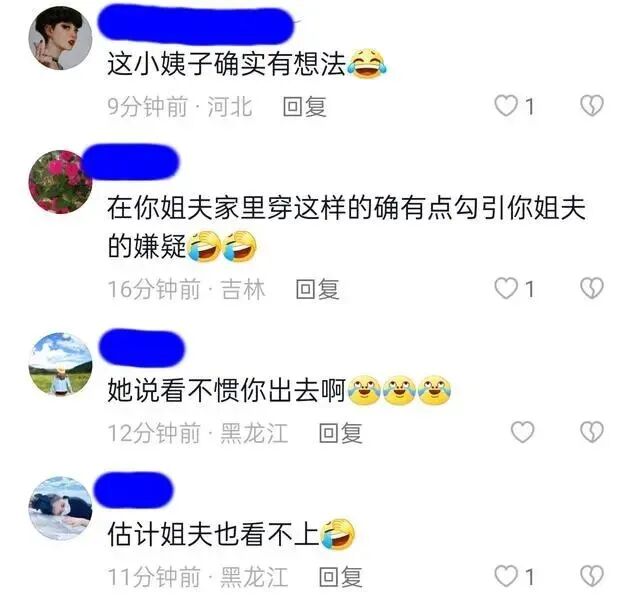Screen dimensions: 640x603
Task: Tap the broken heart on the Jilin comment
Action: pos(592,289)
